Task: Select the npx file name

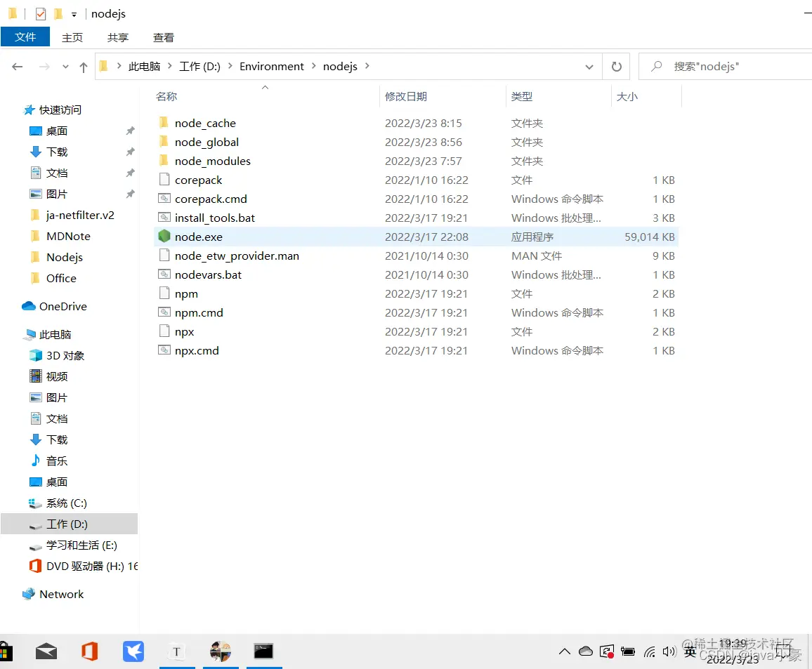Action: tap(184, 331)
